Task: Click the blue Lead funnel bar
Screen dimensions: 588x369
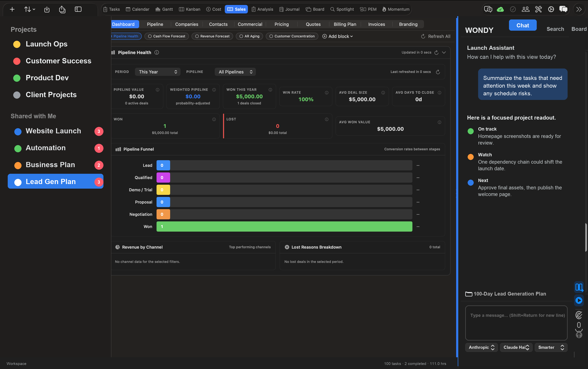Action: click(x=163, y=165)
